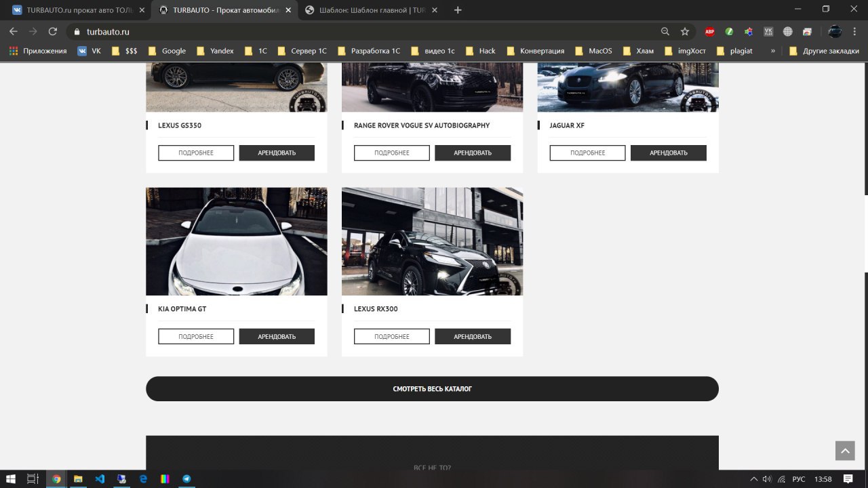868x488 pixels.
Task: Click the RANGE ROVER VOGUE SV AUTOBIOGRAPHY title
Action: point(422,125)
